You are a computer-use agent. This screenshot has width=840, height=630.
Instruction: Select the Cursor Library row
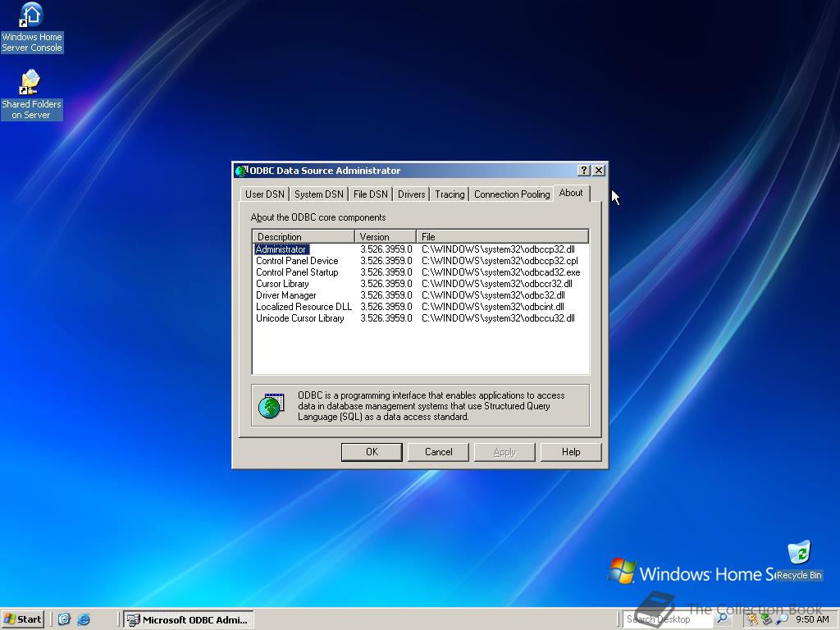421,283
